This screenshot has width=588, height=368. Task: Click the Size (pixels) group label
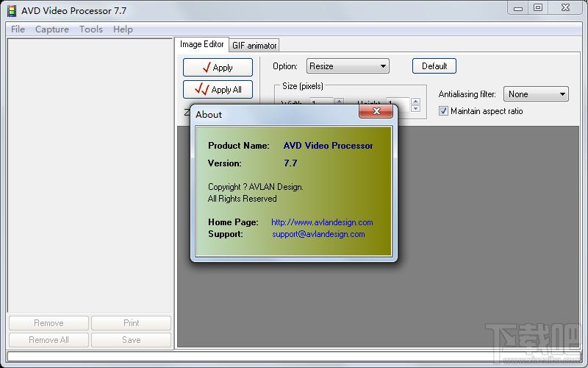(x=303, y=86)
